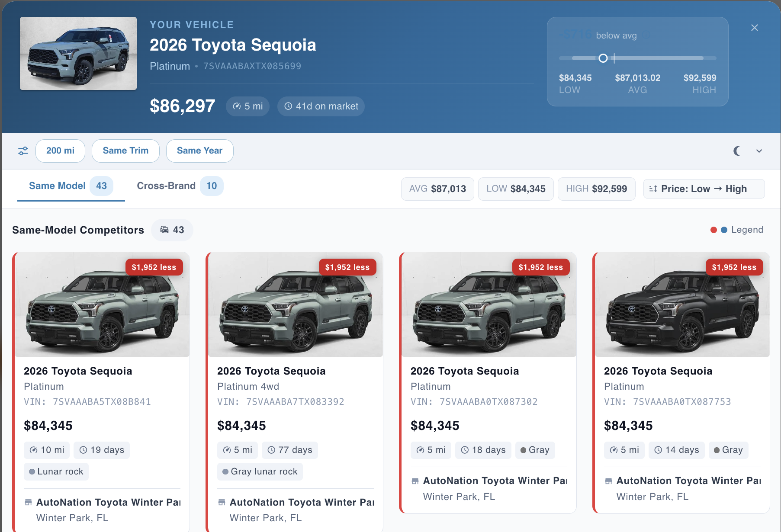This screenshot has width=781, height=532.
Task: Open the Price: Low to High sort dropdown
Action: 704,189
